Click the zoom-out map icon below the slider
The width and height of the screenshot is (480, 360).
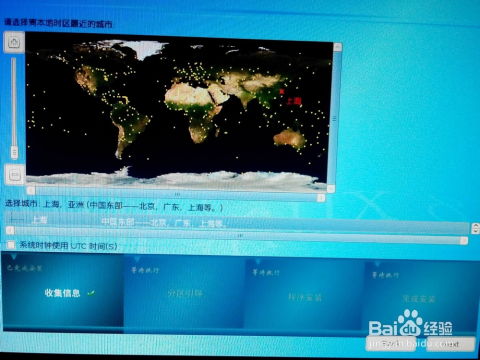14,174
